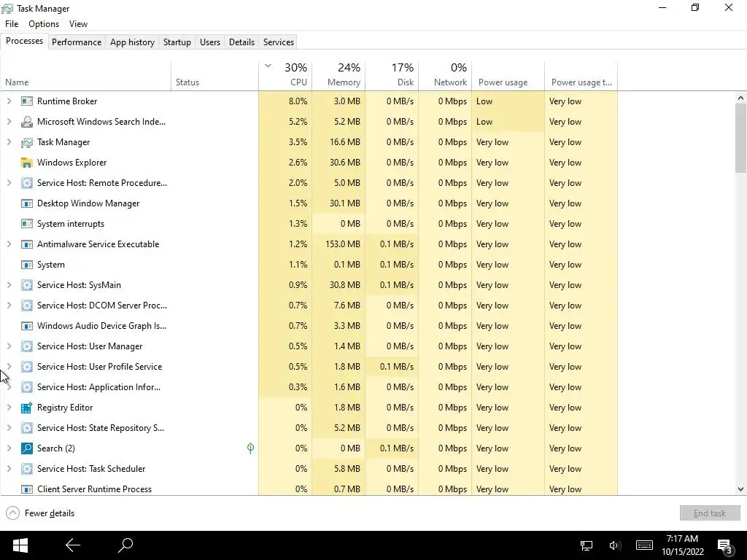Switch to the Services tab
The width and height of the screenshot is (747, 560).
[279, 42]
